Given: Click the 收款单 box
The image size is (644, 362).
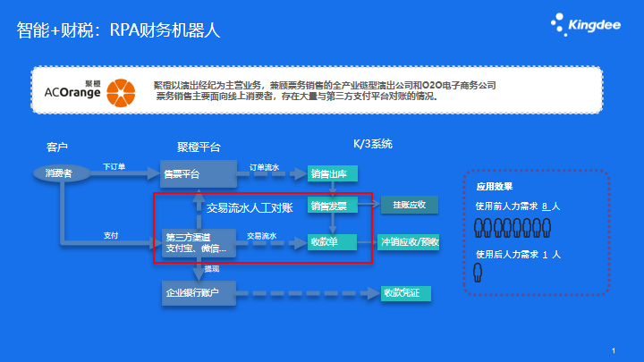Looking at the screenshot, I should (332, 242).
